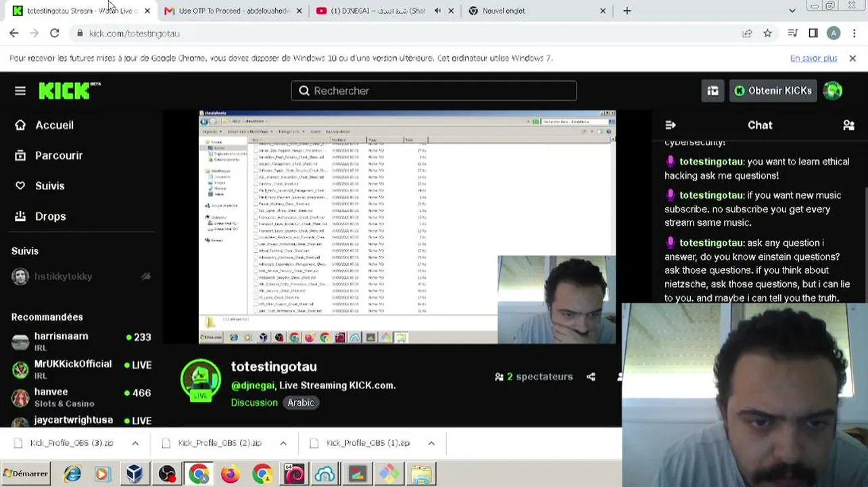Open a new browser tab
The image size is (868, 487).
(627, 11)
